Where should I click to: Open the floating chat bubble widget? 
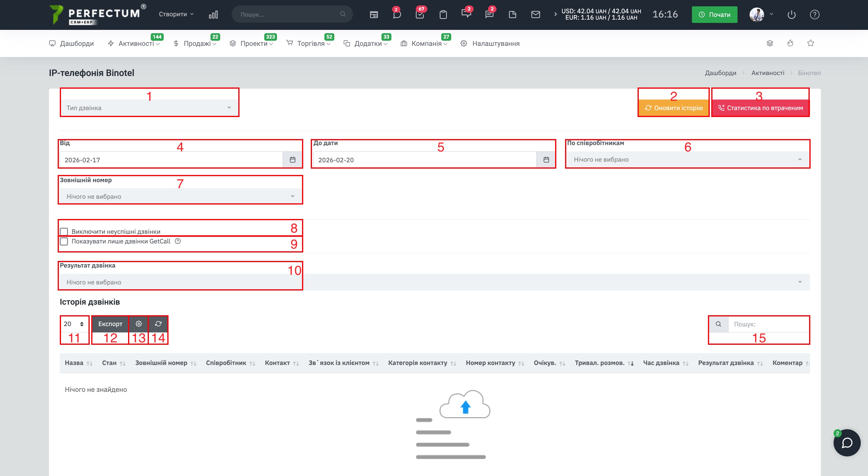tap(847, 442)
